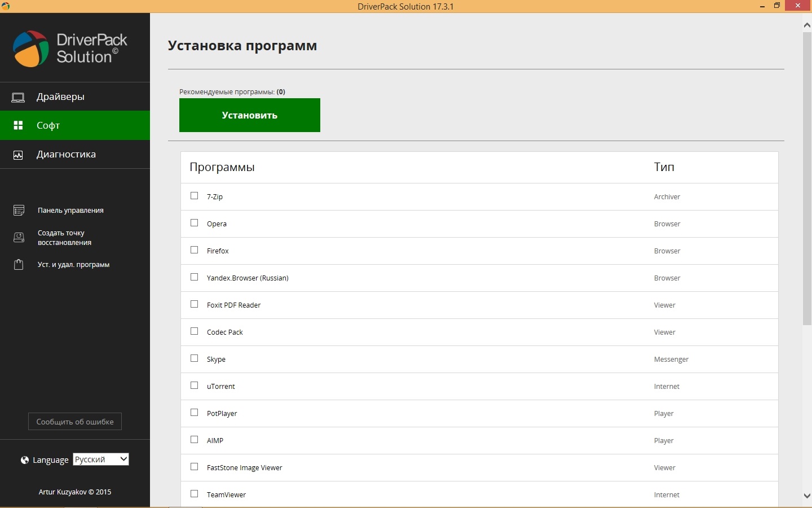Close the DriverPack Solution window
Viewport: 812px width, 508px height.
pyautogui.click(x=798, y=6)
